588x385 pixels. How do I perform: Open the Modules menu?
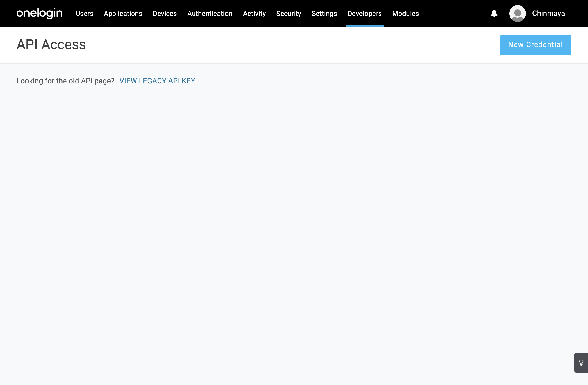tap(405, 14)
